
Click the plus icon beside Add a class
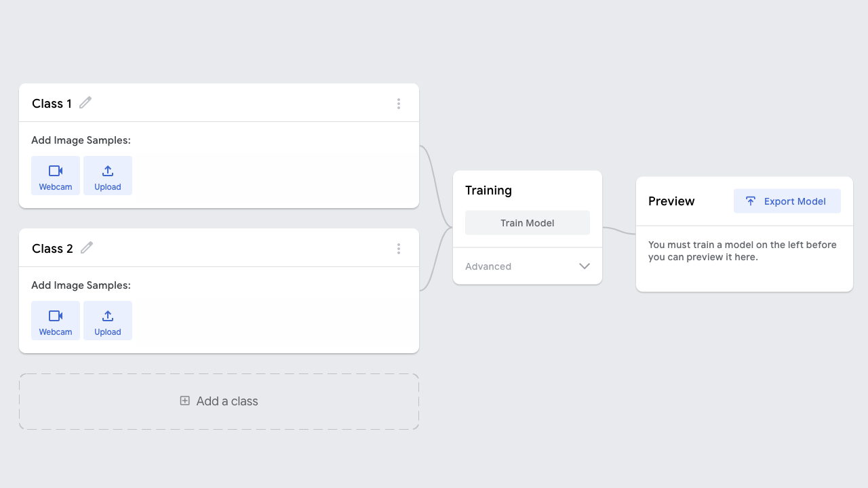tap(184, 401)
